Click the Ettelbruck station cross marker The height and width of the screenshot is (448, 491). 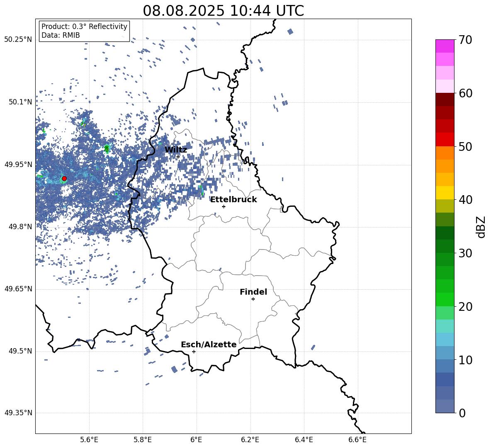tap(224, 206)
